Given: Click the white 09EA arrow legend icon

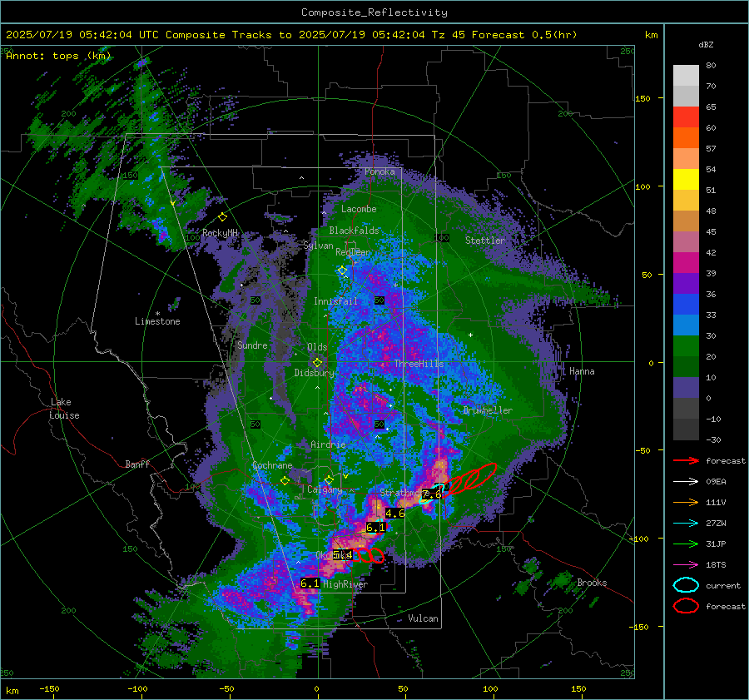Looking at the screenshot, I should (686, 482).
